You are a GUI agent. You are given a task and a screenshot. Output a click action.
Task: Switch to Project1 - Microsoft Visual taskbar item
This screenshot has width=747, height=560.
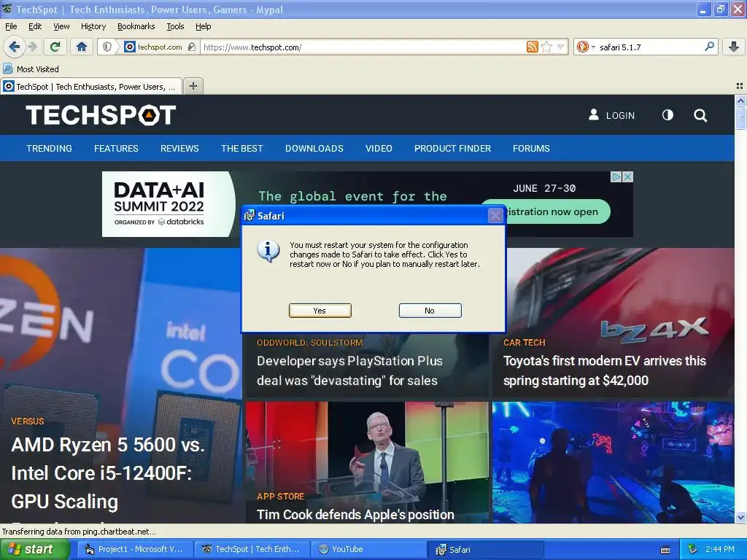pos(134,549)
